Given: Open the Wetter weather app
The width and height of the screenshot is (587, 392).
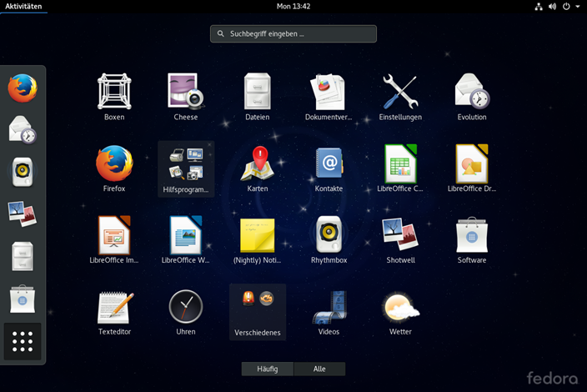Looking at the screenshot, I should 400,311.
